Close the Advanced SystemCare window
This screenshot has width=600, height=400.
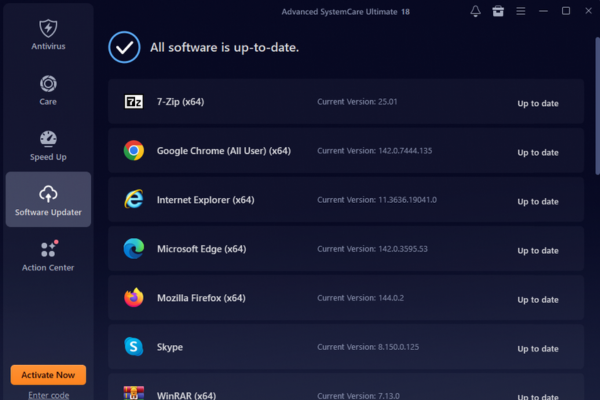[589, 11]
